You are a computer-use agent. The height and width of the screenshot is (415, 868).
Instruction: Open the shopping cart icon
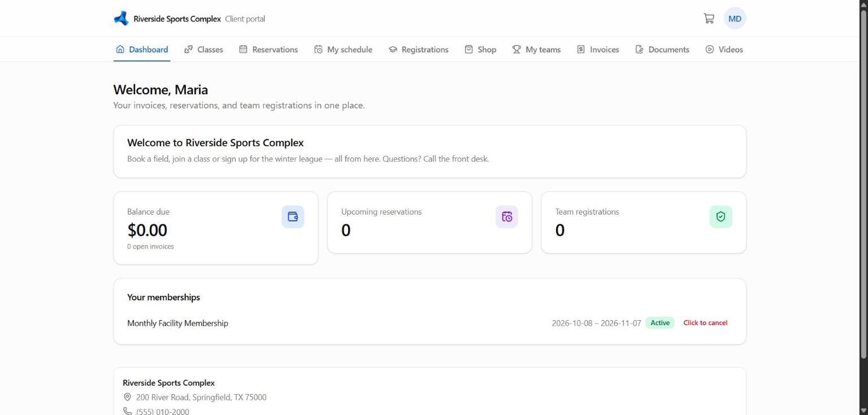709,19
